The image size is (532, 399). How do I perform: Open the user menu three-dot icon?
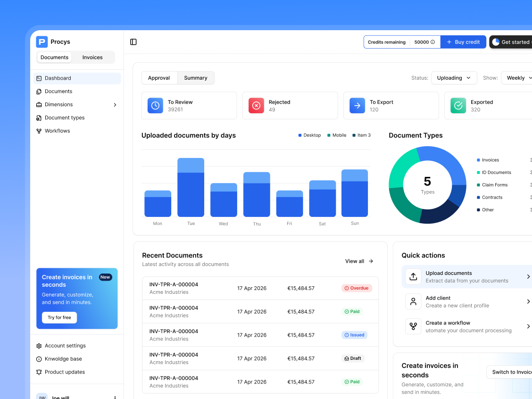pos(115,397)
